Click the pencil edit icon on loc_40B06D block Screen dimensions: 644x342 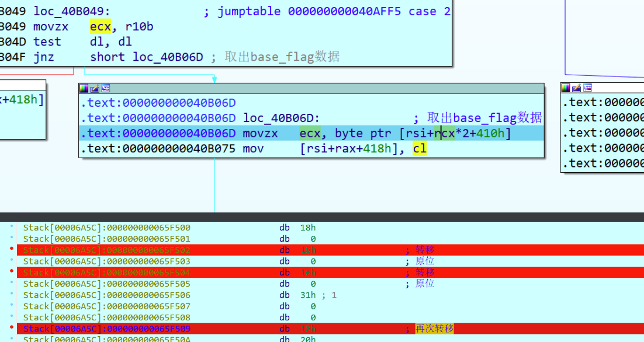[95, 88]
